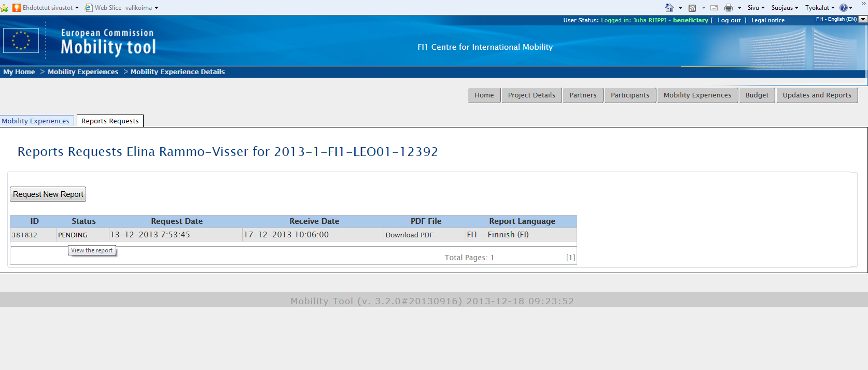Click the Total Pages: 1 text
Viewport: 868px width, 370px height.
pos(469,258)
